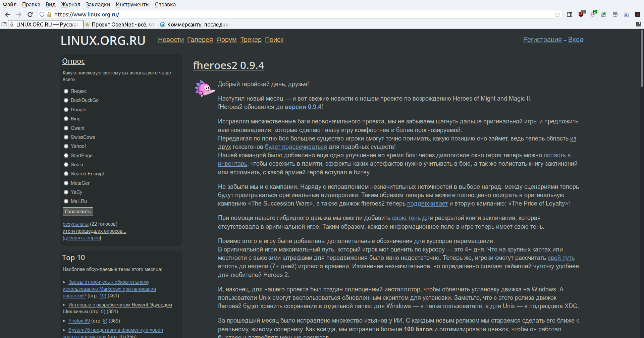Select SwissCows radio button
Viewport: 644px width, 338px height.
point(66,137)
